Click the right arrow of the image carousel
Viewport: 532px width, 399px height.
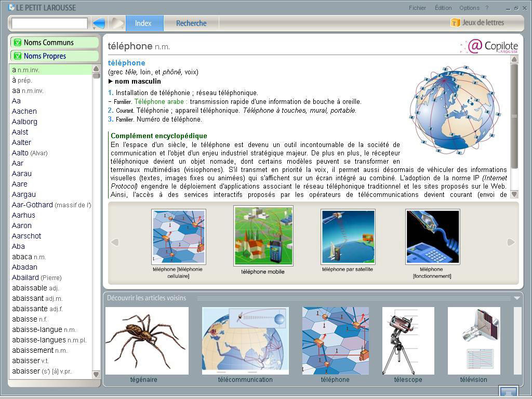510,242
